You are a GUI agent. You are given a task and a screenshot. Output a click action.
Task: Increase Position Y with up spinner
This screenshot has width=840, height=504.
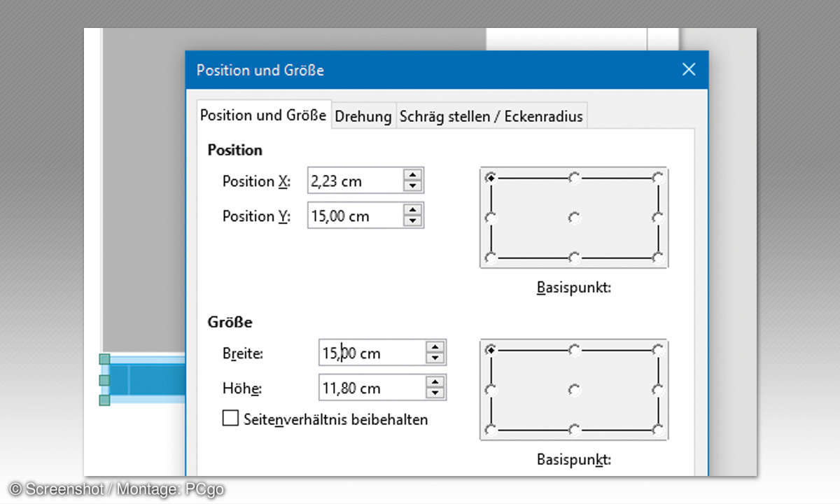coord(414,211)
